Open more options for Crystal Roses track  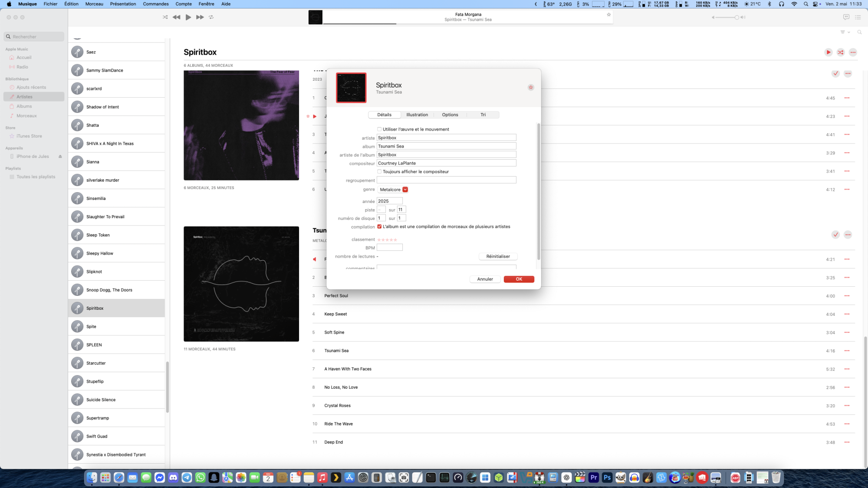pyautogui.click(x=847, y=406)
